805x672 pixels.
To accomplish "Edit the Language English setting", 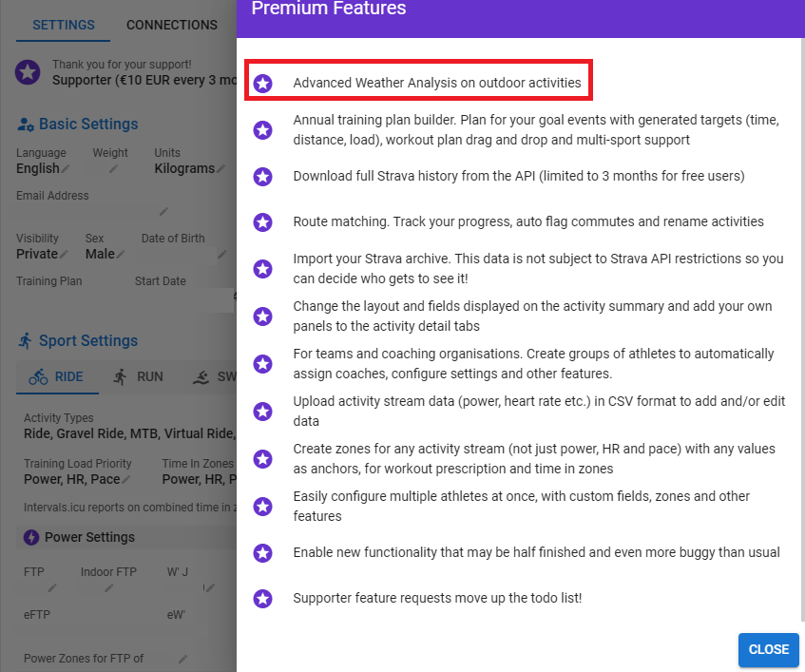I will [x=66, y=169].
